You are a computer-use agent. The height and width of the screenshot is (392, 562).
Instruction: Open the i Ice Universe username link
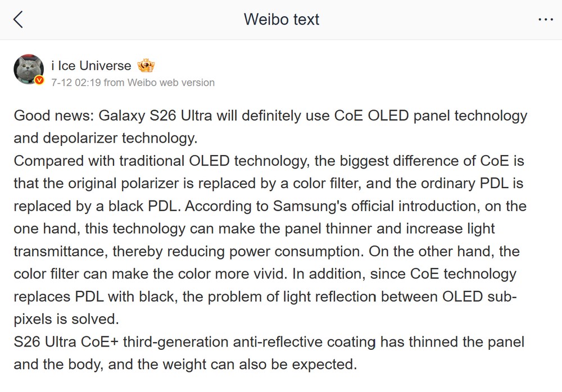click(x=92, y=66)
